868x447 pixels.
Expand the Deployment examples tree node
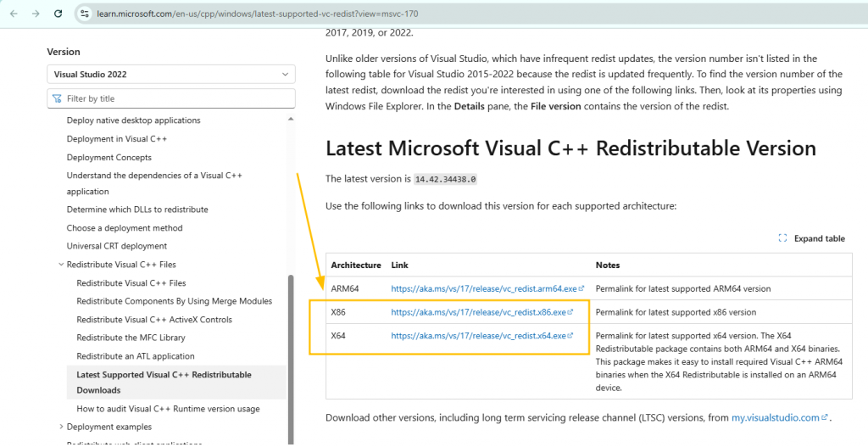[61, 427]
